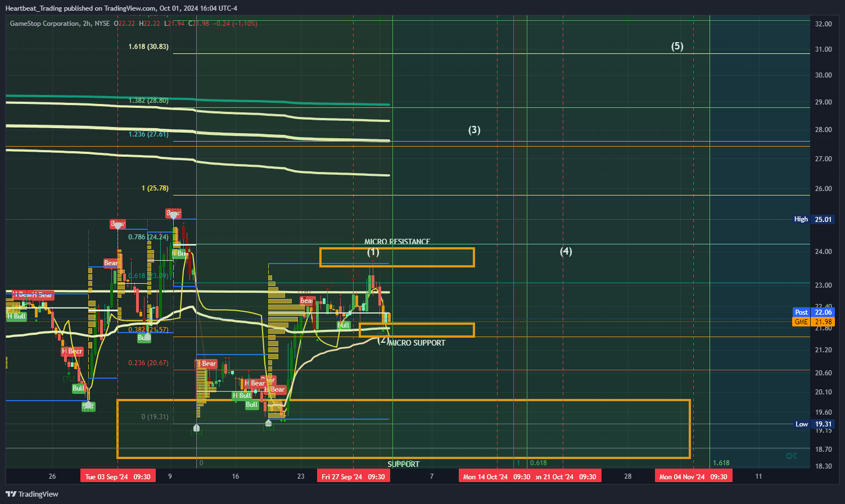Viewport: 845px width, 504px height.
Task: Click day 16 on the time axis
Action: tap(236, 476)
